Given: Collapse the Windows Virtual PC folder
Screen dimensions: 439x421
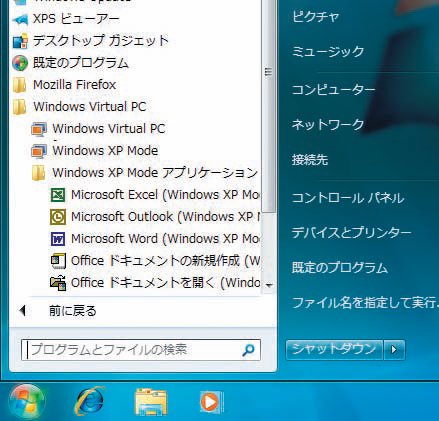Looking at the screenshot, I should point(80,107).
